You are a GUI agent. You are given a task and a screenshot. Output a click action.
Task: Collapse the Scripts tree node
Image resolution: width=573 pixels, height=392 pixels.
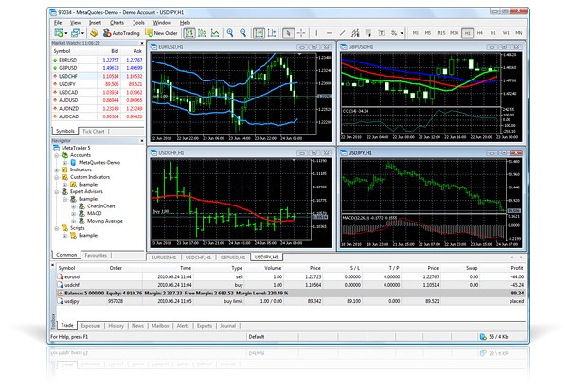pos(57,229)
